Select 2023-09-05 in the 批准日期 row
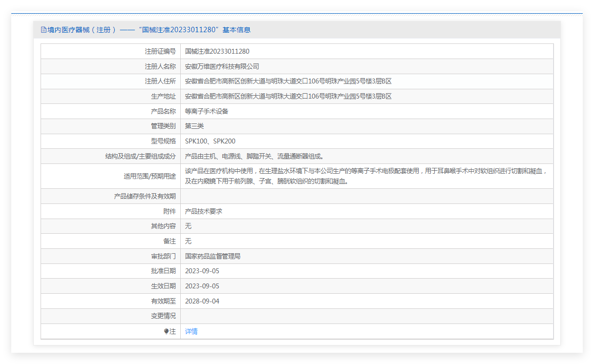Screen dimensions: 594x364 pyautogui.click(x=202, y=271)
